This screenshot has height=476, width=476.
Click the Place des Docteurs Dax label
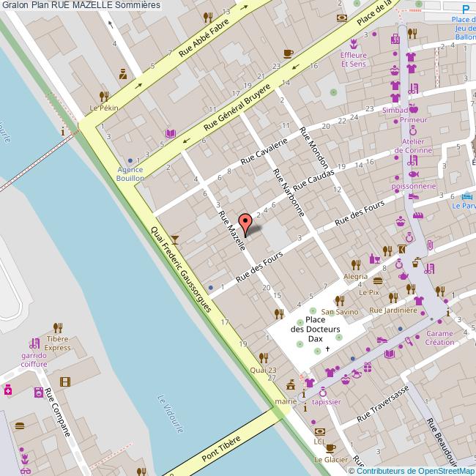pyautogui.click(x=315, y=330)
